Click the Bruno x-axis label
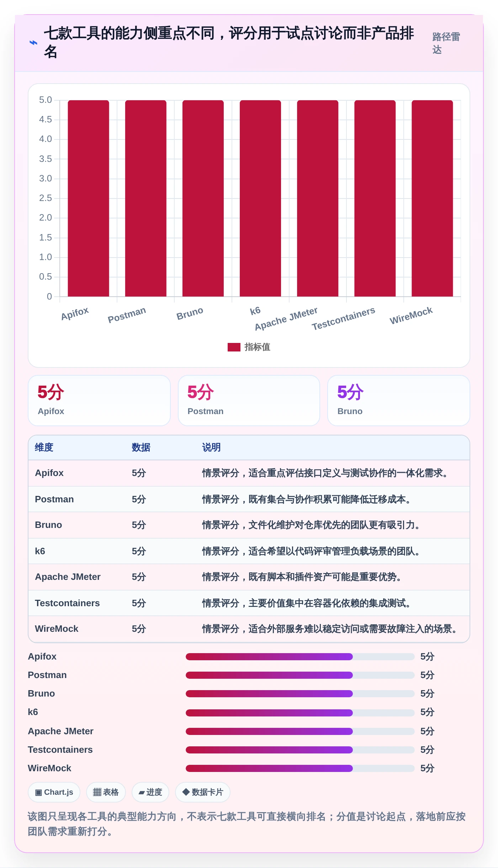This screenshot has height=868, width=498. click(x=190, y=313)
